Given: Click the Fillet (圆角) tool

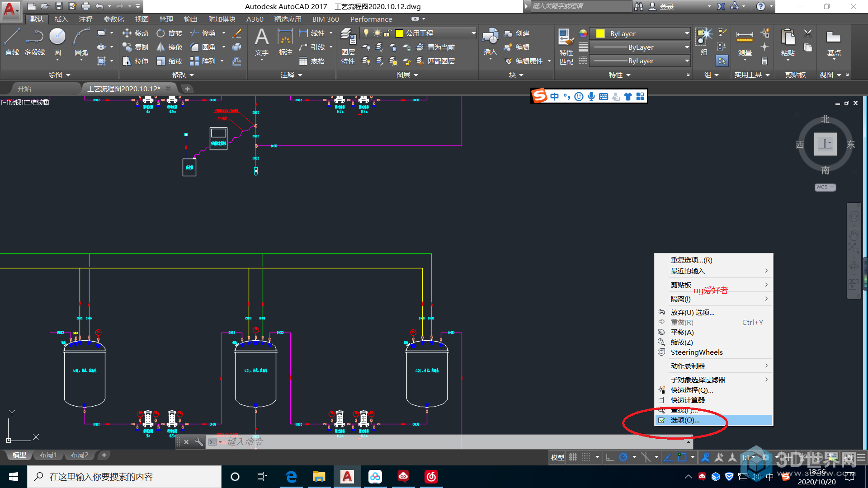Looking at the screenshot, I should pyautogui.click(x=203, y=47).
